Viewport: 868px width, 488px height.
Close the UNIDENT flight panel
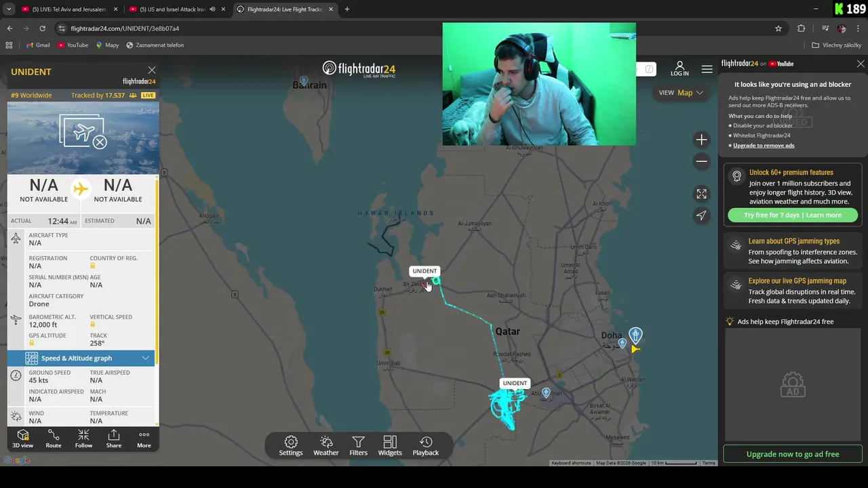(x=152, y=70)
